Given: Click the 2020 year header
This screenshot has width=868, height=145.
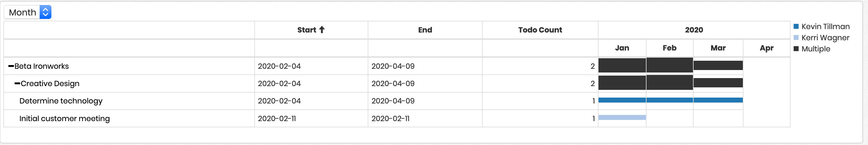Looking at the screenshot, I should coord(694,30).
